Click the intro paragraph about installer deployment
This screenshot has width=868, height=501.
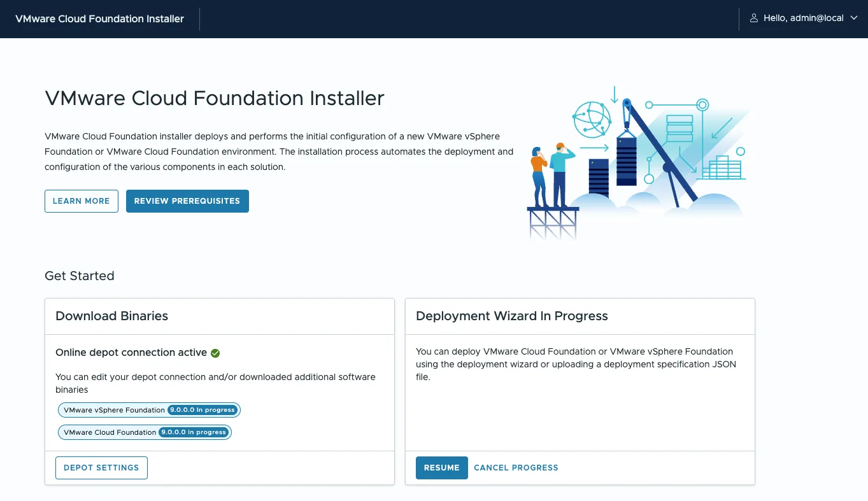point(279,152)
